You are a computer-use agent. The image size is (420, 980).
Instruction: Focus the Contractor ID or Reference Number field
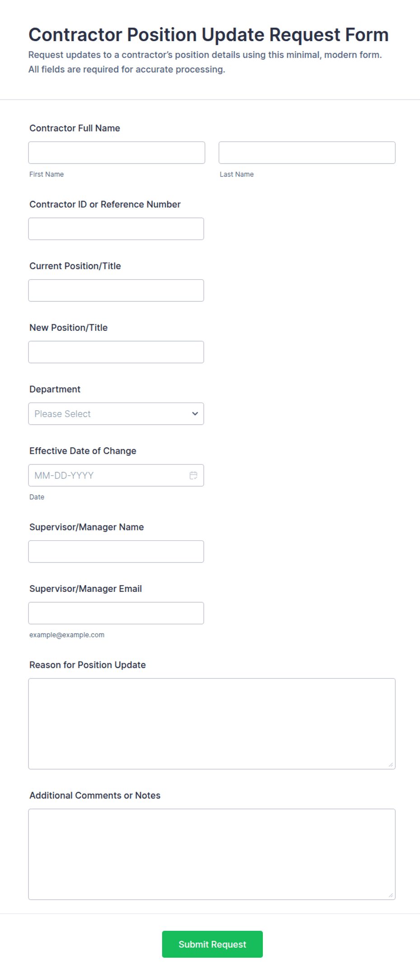tap(116, 229)
